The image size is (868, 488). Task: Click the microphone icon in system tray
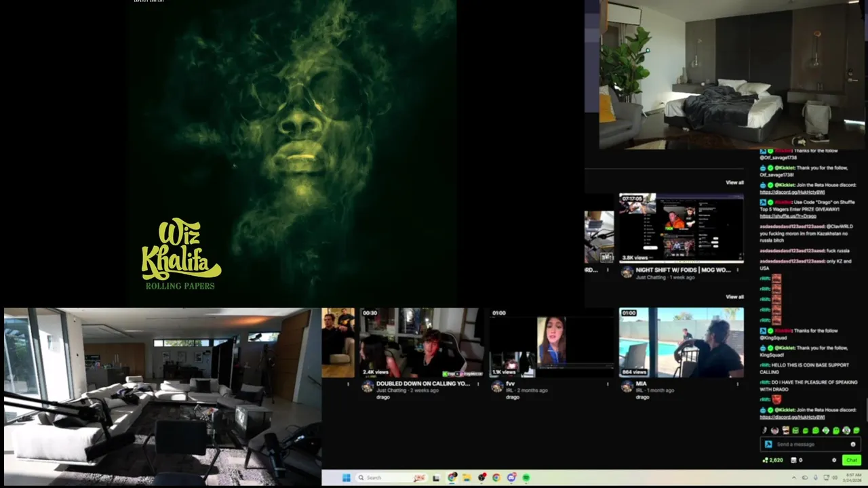[x=816, y=477]
